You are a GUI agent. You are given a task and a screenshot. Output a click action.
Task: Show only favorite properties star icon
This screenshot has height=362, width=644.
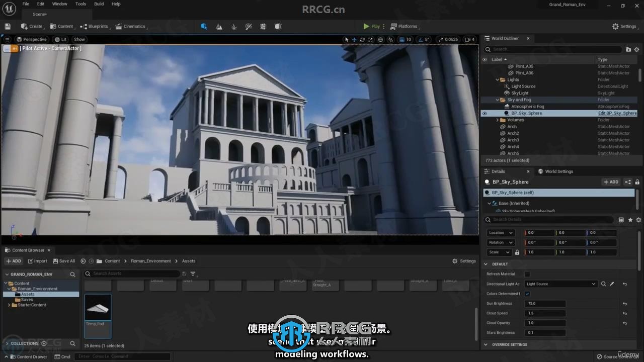pos(630,220)
